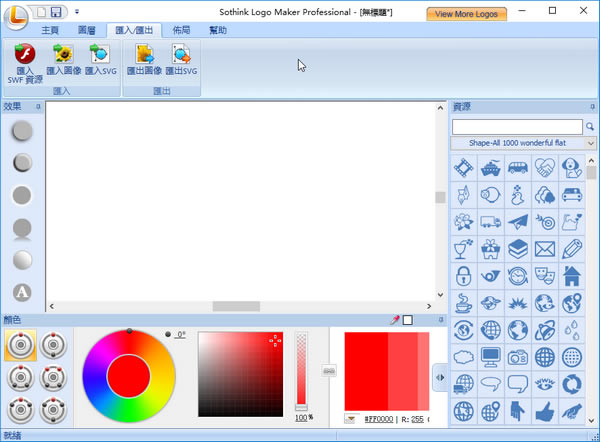Click the new document icon in title bar
The image size is (600, 442).
click(41, 12)
